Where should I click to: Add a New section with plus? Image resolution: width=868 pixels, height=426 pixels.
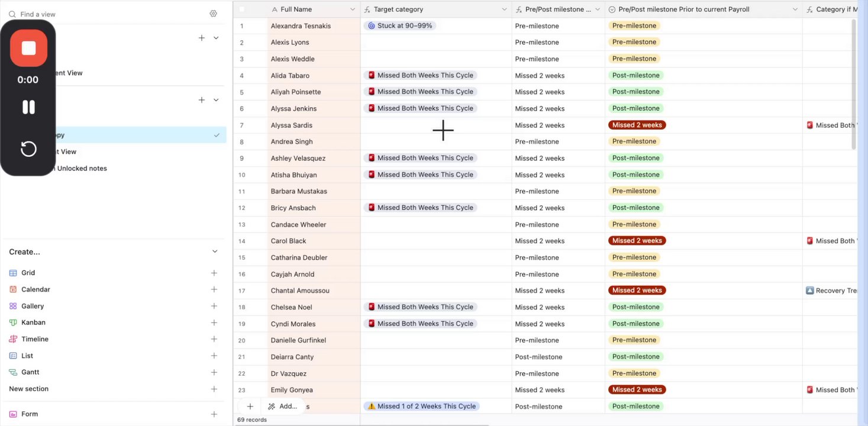pos(214,389)
